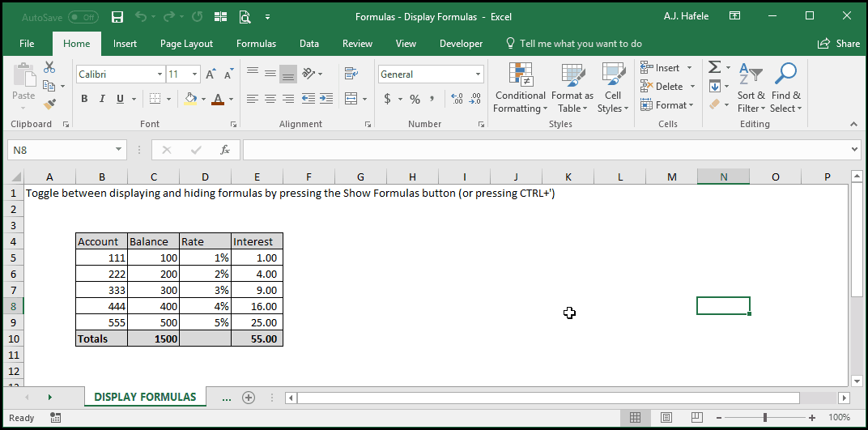Screen dimensions: 868x430
Task: Click Decrease Decimal icon
Action: [475, 99]
